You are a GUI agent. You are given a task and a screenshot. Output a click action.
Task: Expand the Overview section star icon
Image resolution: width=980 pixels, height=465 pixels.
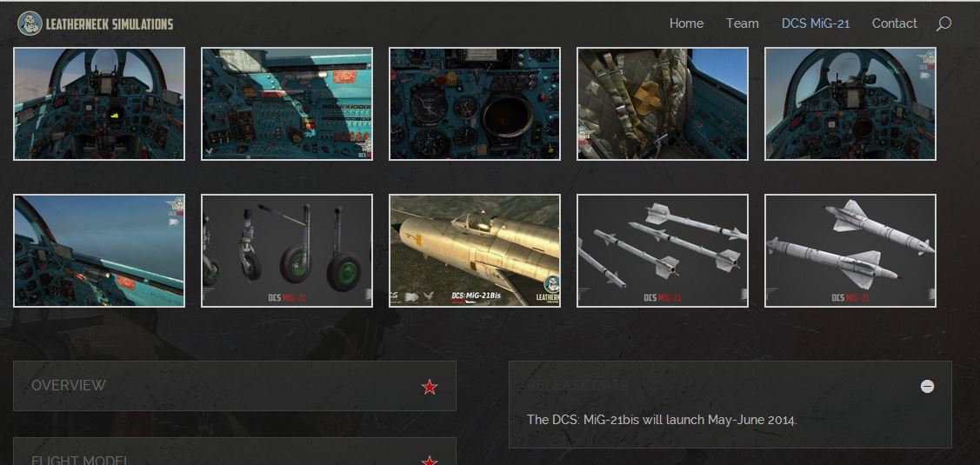(x=430, y=387)
